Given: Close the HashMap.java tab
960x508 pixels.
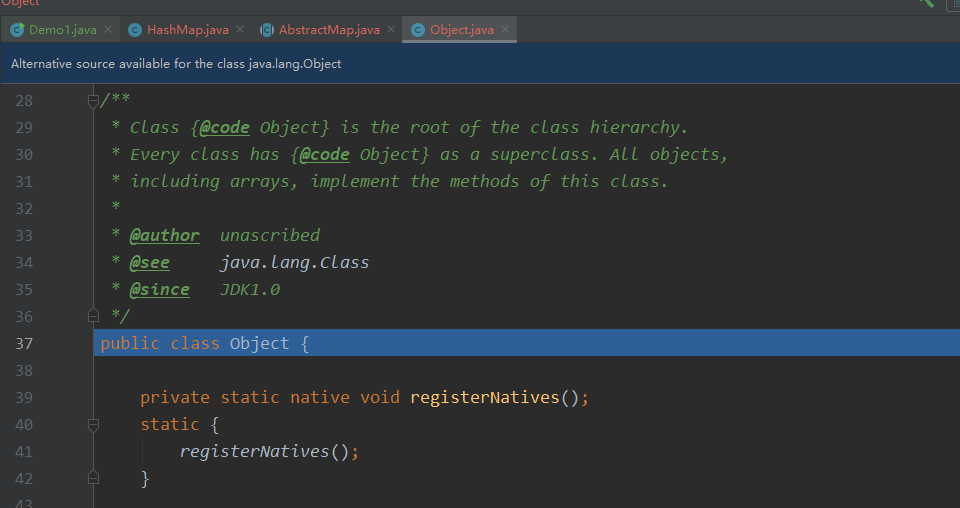Looking at the screenshot, I should [x=240, y=29].
